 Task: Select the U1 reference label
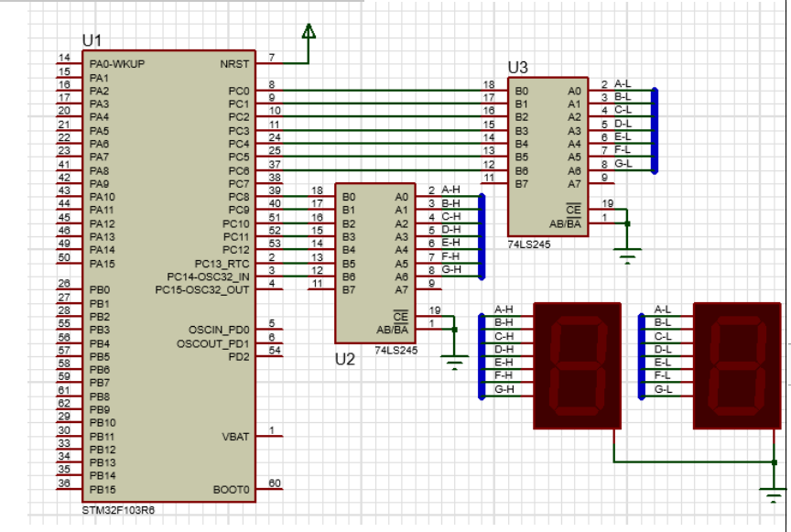point(92,40)
